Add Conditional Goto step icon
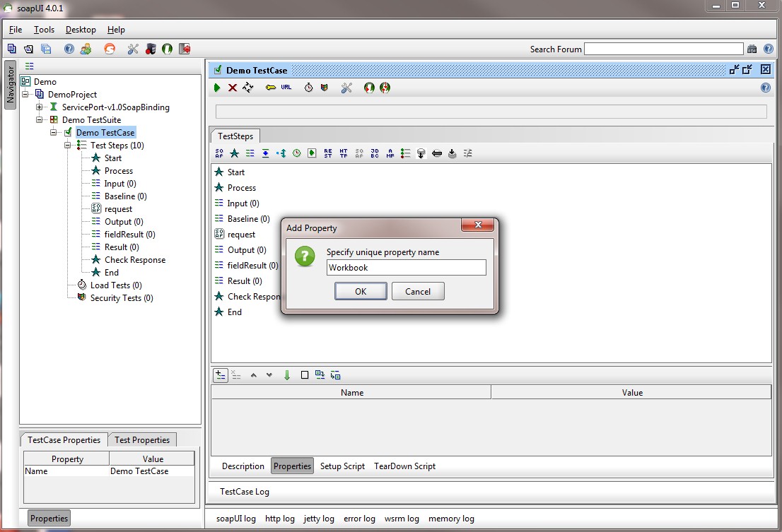Image resolution: width=782 pixels, height=532 pixels. pyautogui.click(x=281, y=153)
